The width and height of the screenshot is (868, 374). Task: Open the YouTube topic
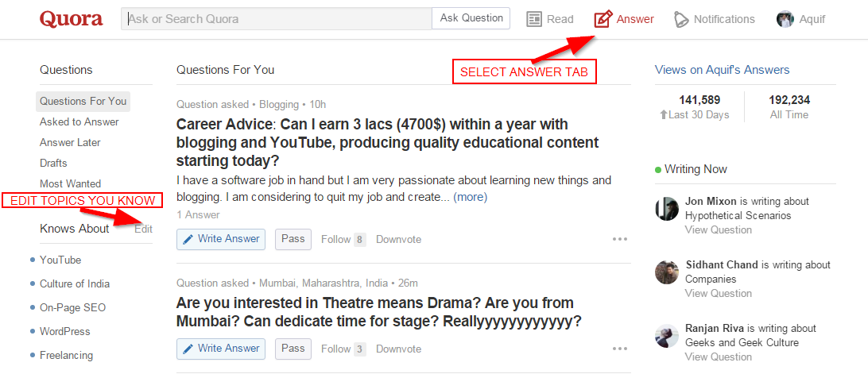tap(60, 260)
